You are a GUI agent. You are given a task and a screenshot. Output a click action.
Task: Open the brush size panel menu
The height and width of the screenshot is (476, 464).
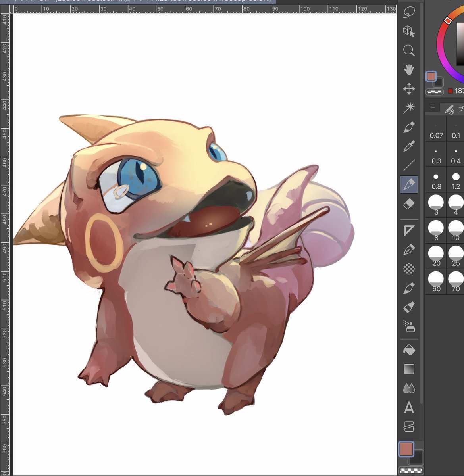pyautogui.click(x=433, y=106)
